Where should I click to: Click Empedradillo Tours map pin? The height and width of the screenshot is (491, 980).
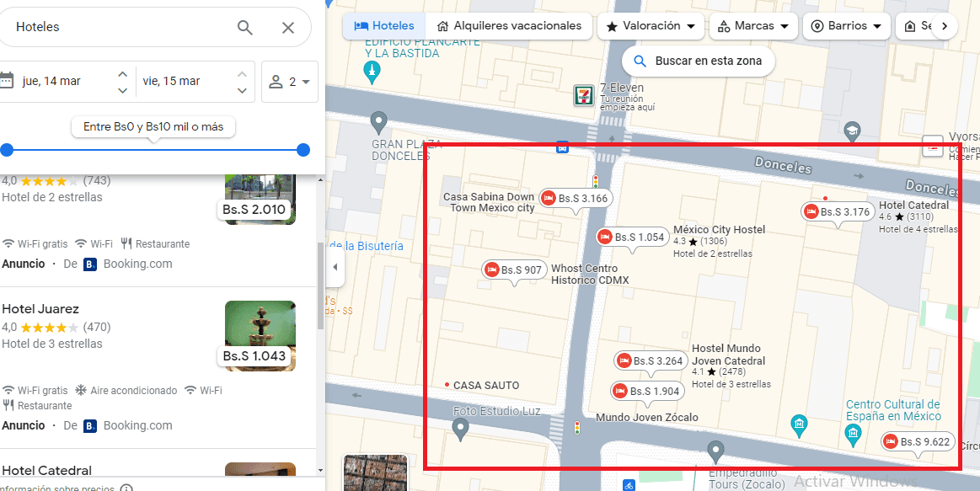715,452
